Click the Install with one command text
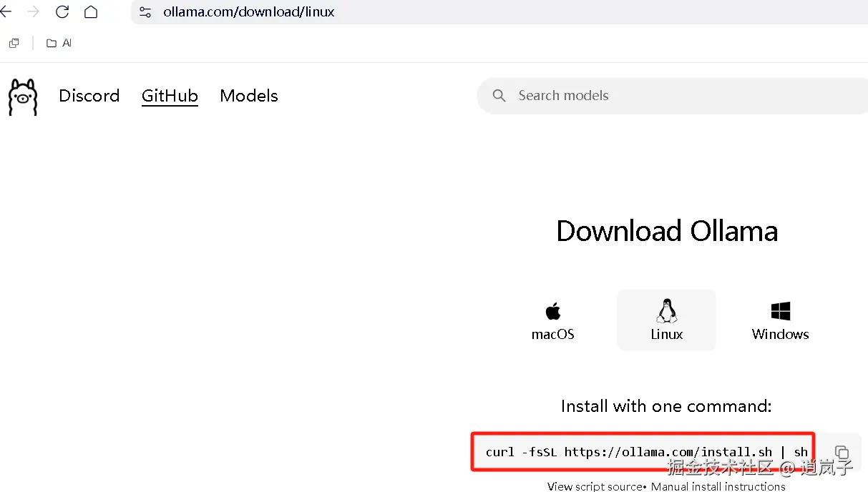This screenshot has width=868, height=492. tap(666, 406)
